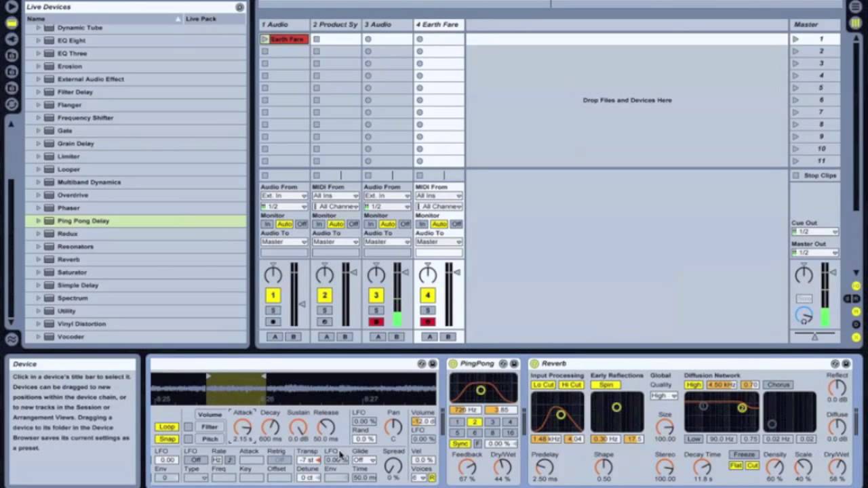Click the Vocoder folder icon
This screenshot has height=488, width=868.
[49, 337]
